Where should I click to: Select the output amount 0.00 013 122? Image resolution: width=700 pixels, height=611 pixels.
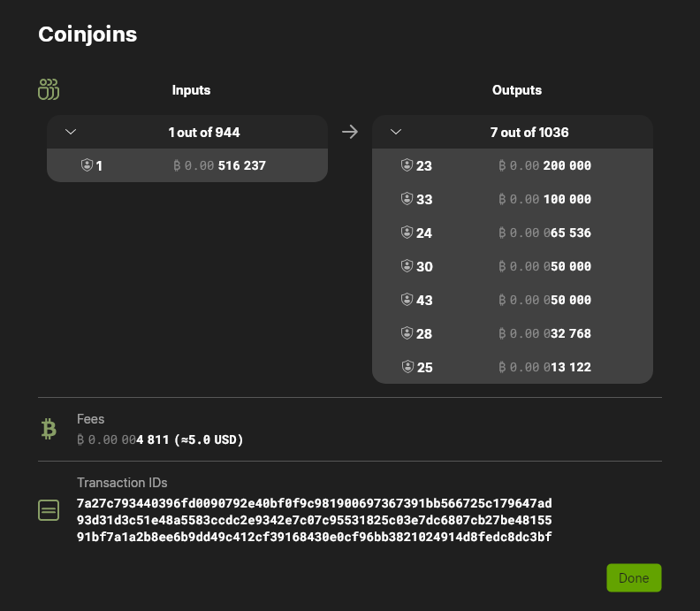(544, 367)
